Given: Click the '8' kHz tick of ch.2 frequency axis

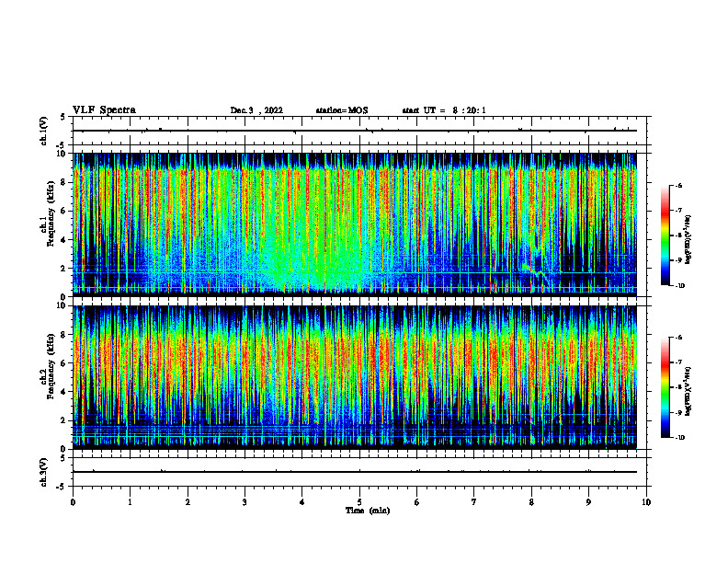Looking at the screenshot, I should pyautogui.click(x=64, y=335).
